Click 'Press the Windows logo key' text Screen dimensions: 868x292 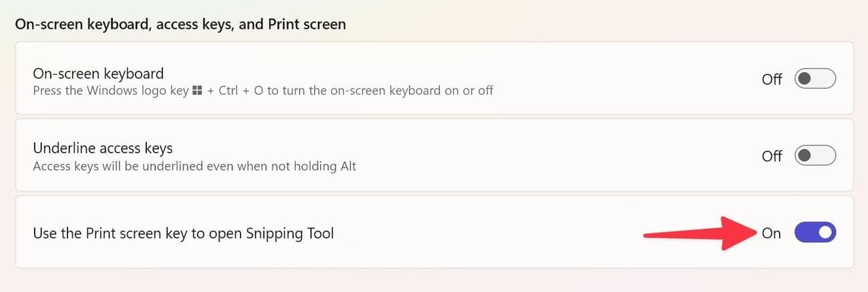pyautogui.click(x=111, y=90)
